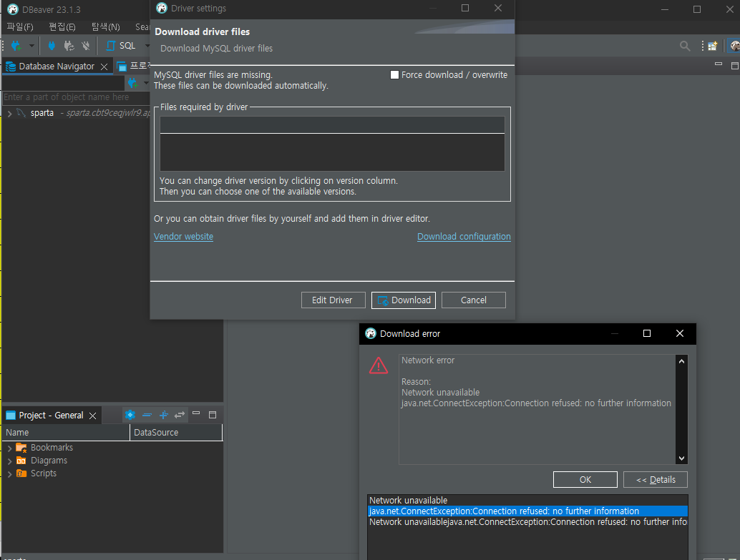The width and height of the screenshot is (740, 560).
Task: Click the plus icon in Project panel
Action: (163, 415)
